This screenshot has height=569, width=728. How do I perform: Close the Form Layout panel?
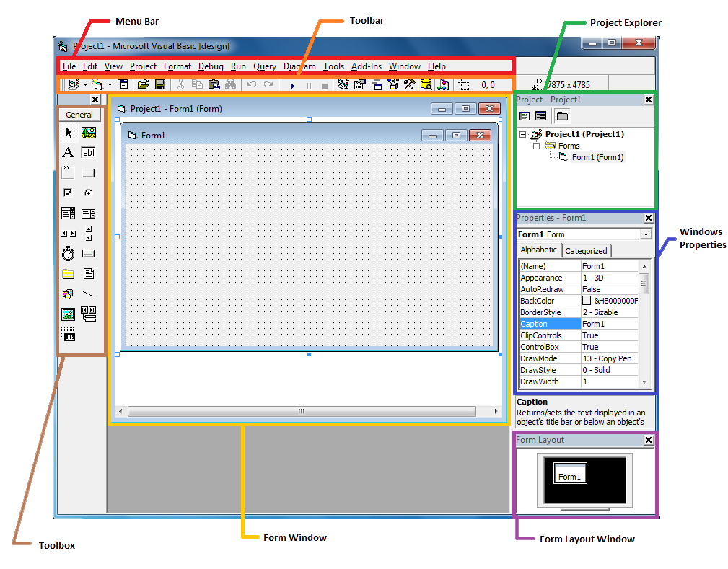point(649,440)
